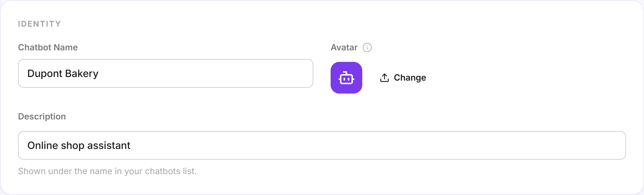
Task: Click the IDENTITY section heading
Action: pos(40,24)
